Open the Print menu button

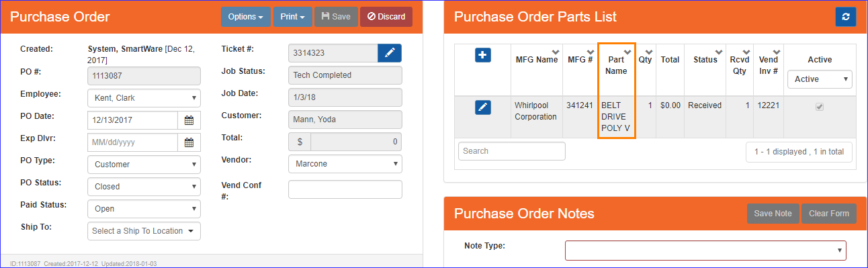coord(293,17)
